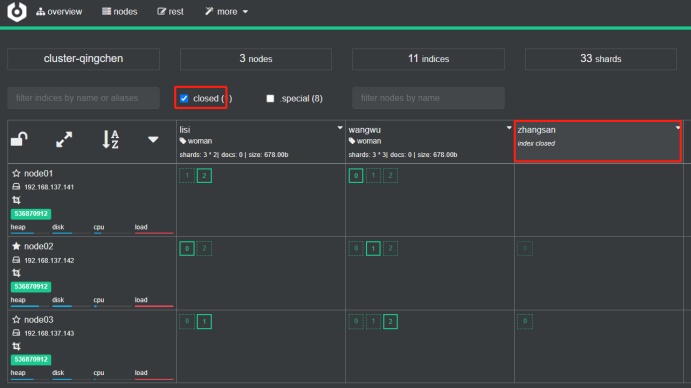The height and width of the screenshot is (388, 691).
Task: Click the star icon of node01
Action: (x=16, y=173)
